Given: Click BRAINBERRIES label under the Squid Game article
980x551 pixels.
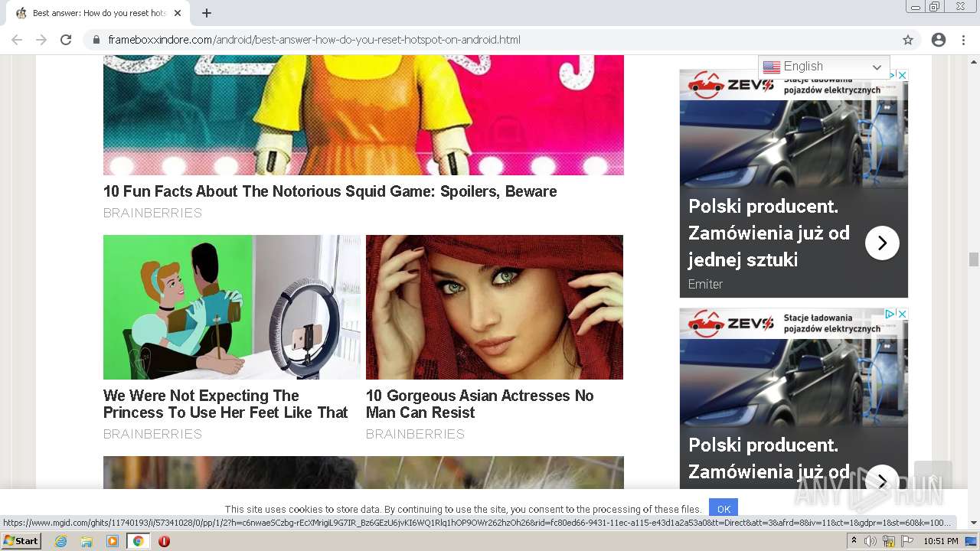Looking at the screenshot, I should pyautogui.click(x=152, y=214).
